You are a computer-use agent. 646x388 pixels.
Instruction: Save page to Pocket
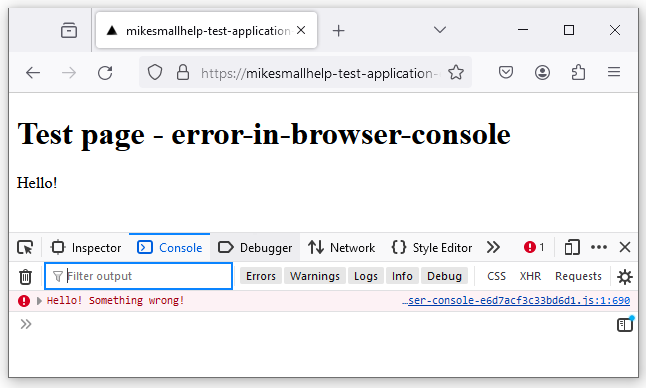tap(506, 72)
